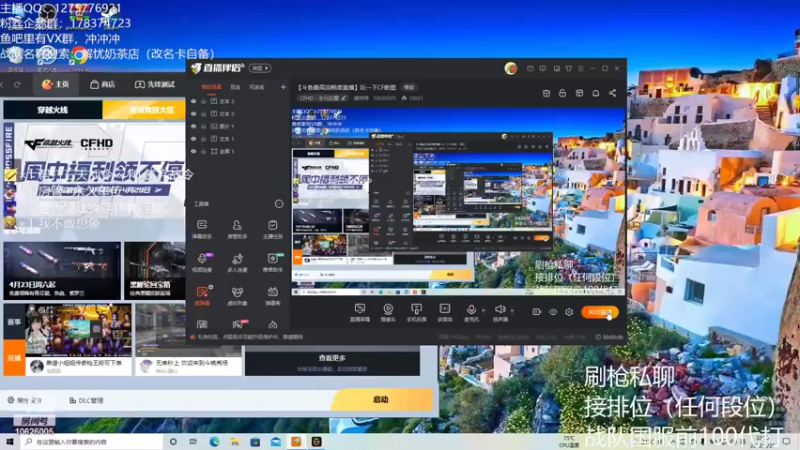The image size is (800, 450).
Task: Open the 主页 tab in game launcher
Action: click(56, 84)
